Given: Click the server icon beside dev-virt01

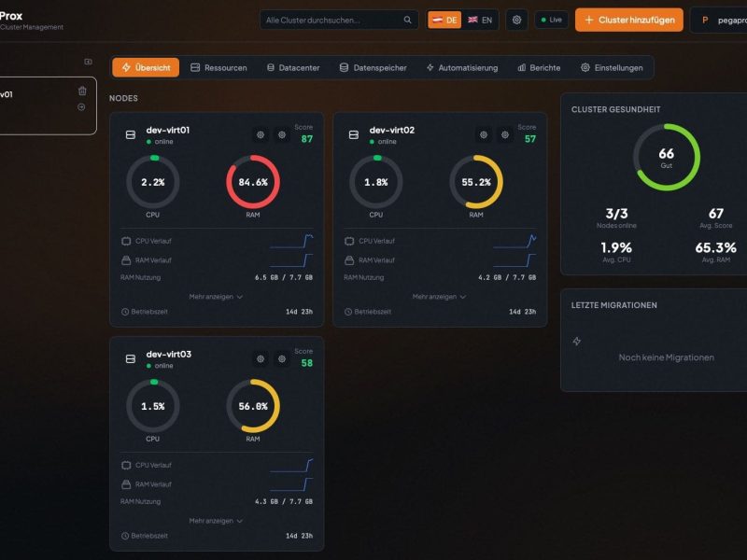Looking at the screenshot, I should [129, 133].
